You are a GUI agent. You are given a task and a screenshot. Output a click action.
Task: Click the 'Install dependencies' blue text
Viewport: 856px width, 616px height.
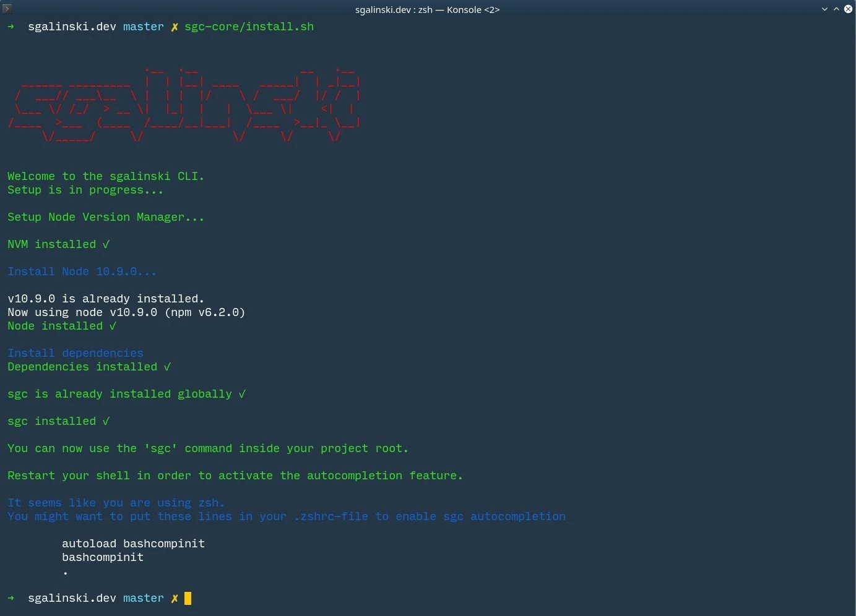[76, 353]
